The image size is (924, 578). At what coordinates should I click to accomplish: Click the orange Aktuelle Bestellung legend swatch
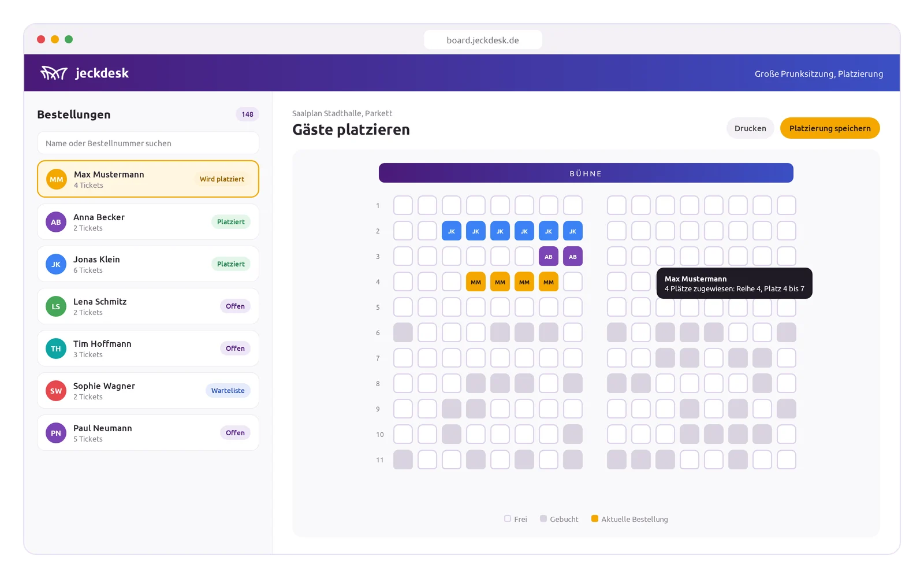click(x=595, y=518)
